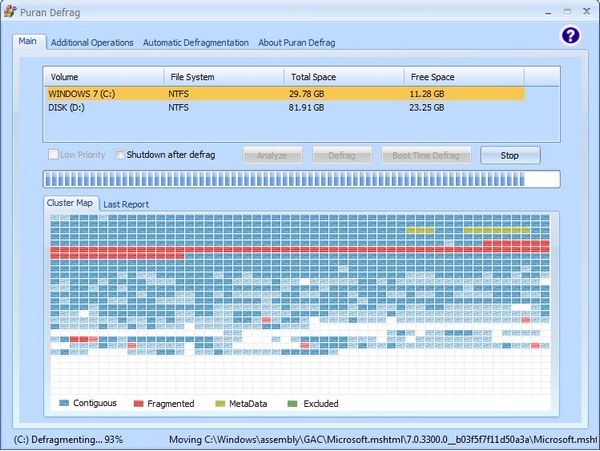
Task: Click the 29.78 GB total space cell
Action: tap(307, 94)
